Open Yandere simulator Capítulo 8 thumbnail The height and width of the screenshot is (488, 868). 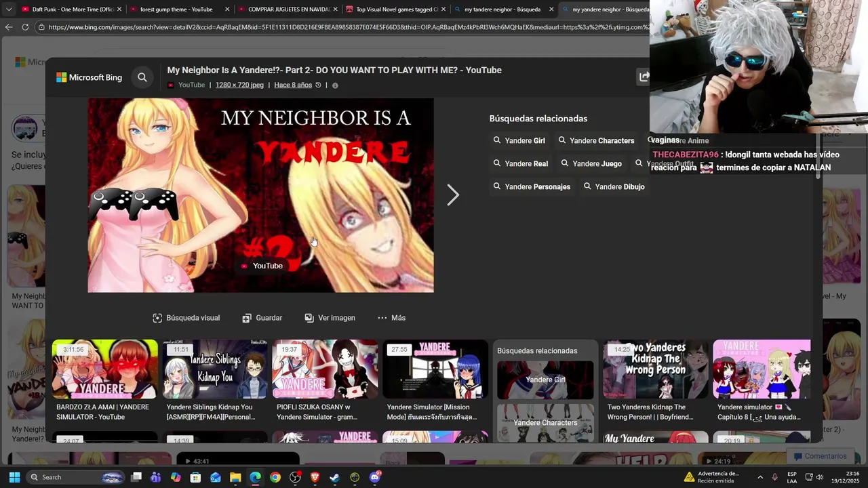coord(762,369)
